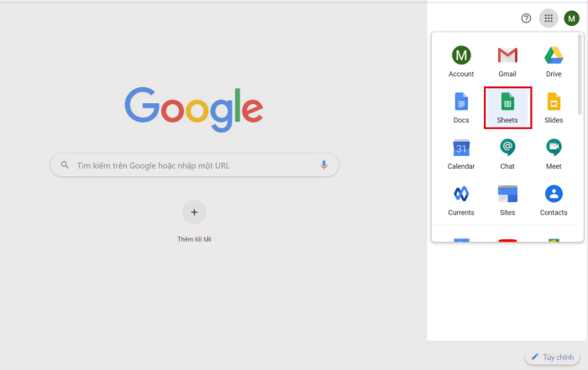The width and height of the screenshot is (588, 370).
Task: Click the Google apps grid button
Action: pos(549,18)
